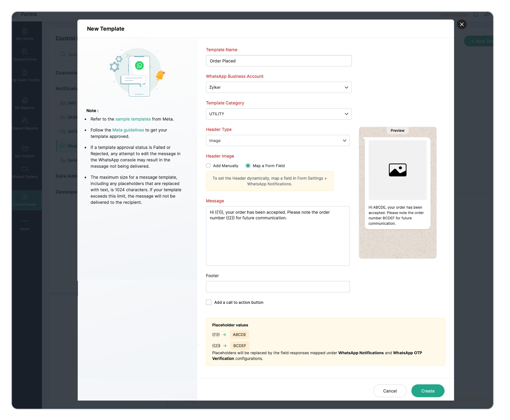Open the sample templates link

click(x=133, y=119)
